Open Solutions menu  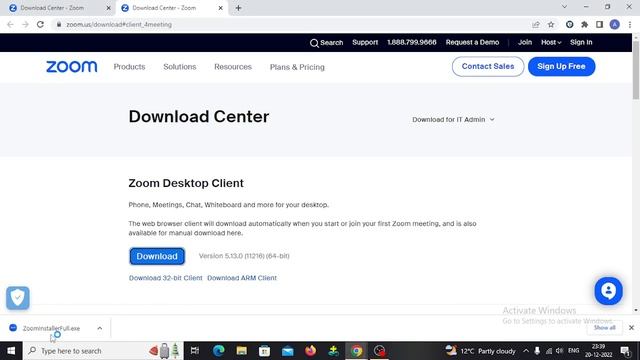point(180,67)
